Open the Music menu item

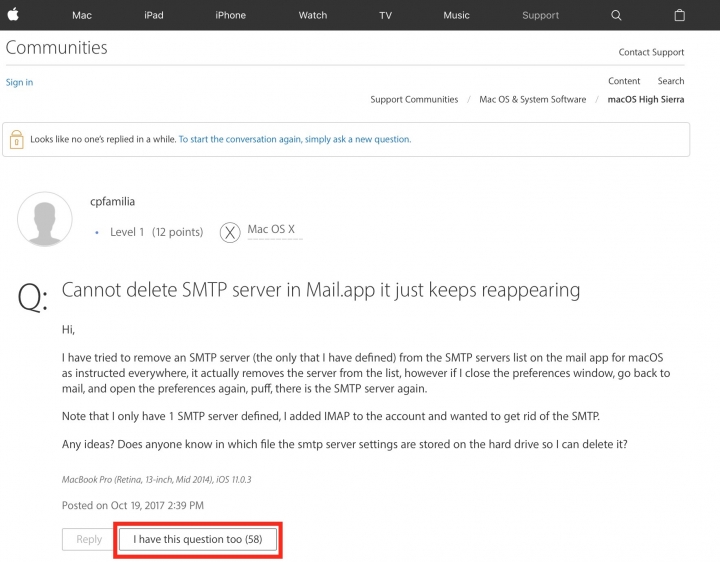point(456,15)
